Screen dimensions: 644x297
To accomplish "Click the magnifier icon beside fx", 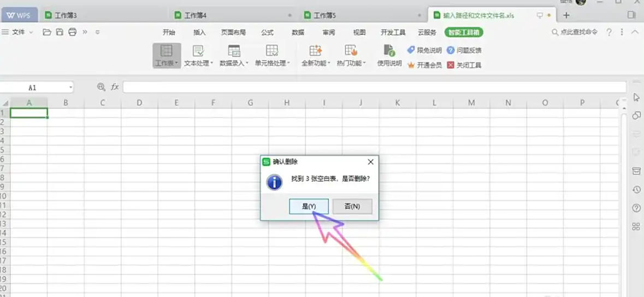I will pos(101,87).
